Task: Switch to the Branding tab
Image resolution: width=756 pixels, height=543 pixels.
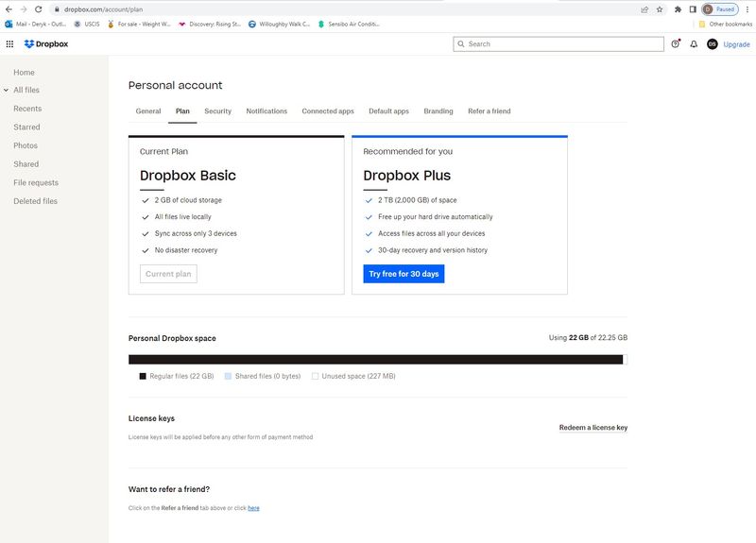Action: tap(438, 111)
